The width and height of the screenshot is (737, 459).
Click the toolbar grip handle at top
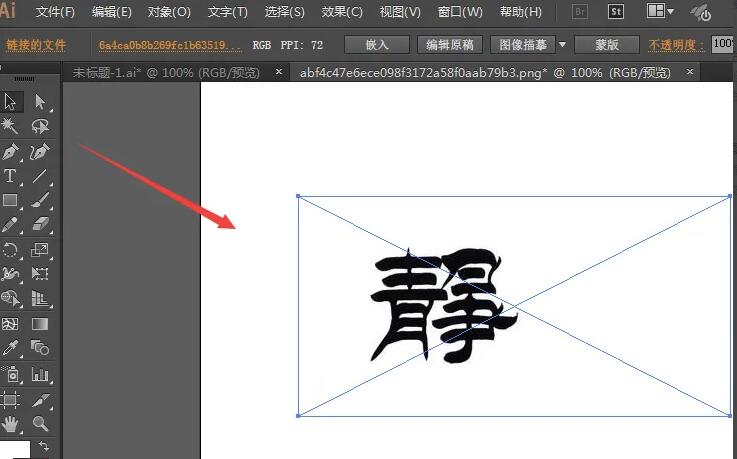click(24, 79)
